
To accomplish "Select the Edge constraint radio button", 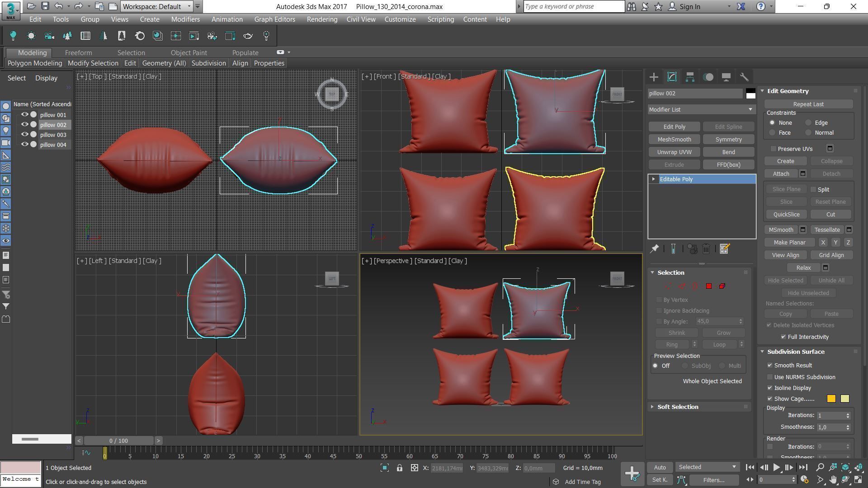I will 808,123.
